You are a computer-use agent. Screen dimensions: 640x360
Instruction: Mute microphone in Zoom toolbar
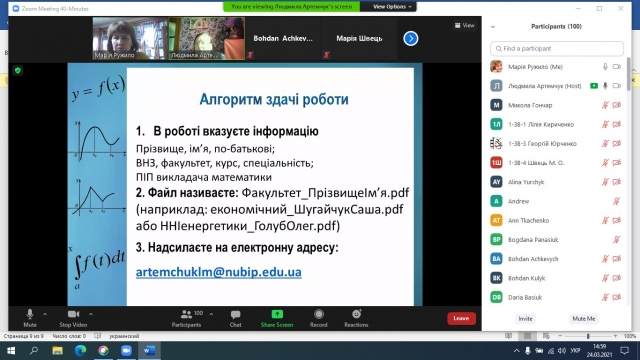(30, 318)
